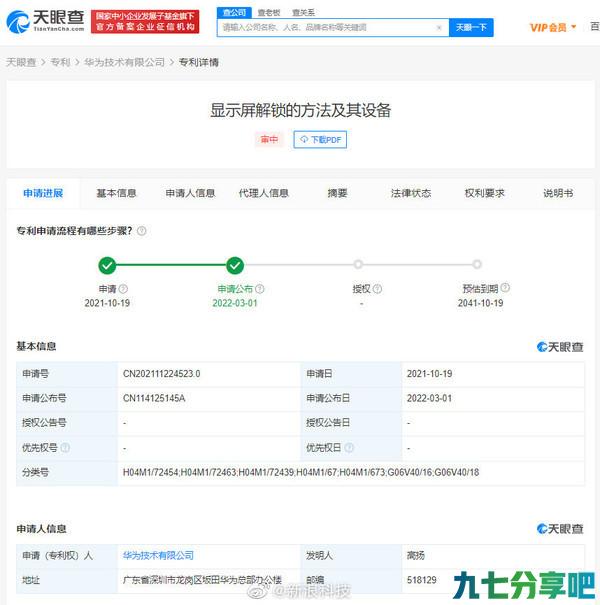This screenshot has width=600, height=605.
Task: Select the 查公司 search tab
Action: (x=234, y=13)
